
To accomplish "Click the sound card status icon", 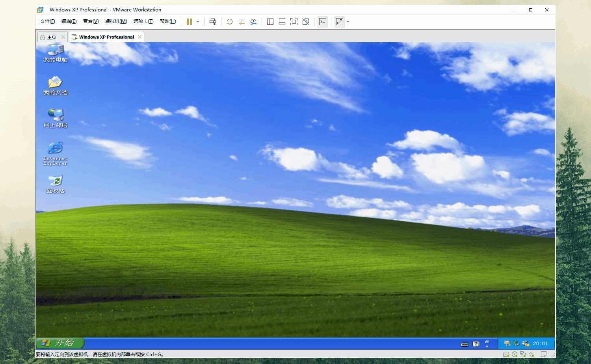I will coord(531,354).
